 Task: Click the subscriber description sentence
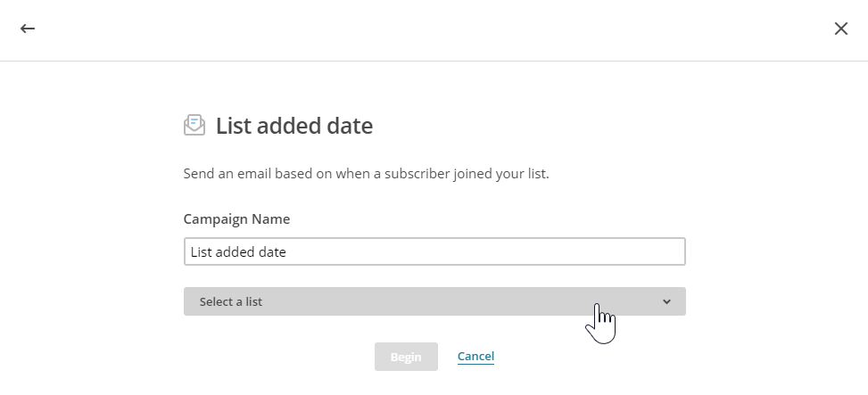[366, 173]
